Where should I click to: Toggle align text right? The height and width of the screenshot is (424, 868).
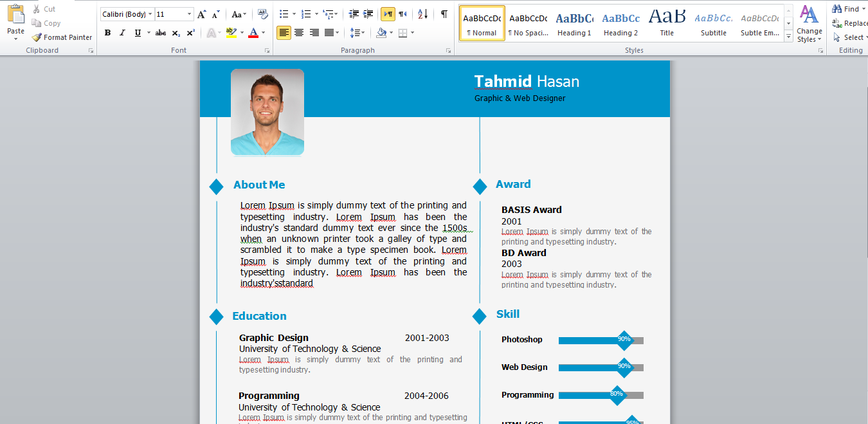click(x=314, y=33)
